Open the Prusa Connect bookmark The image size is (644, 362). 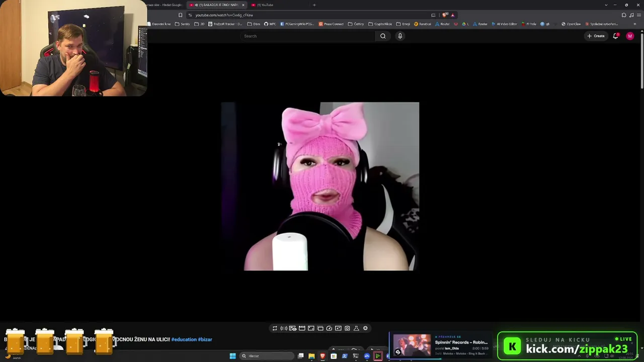click(331, 24)
